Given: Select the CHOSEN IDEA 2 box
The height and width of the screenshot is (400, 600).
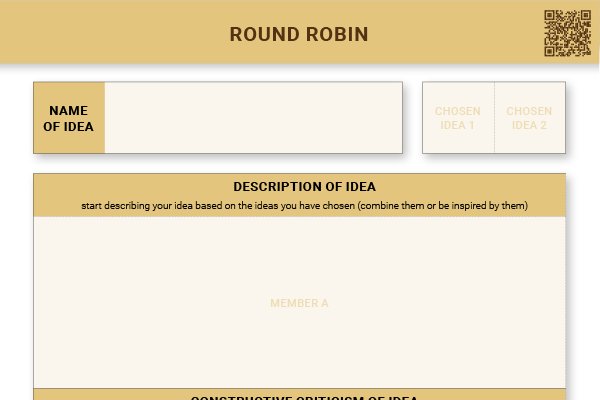Looking at the screenshot, I should [530, 118].
